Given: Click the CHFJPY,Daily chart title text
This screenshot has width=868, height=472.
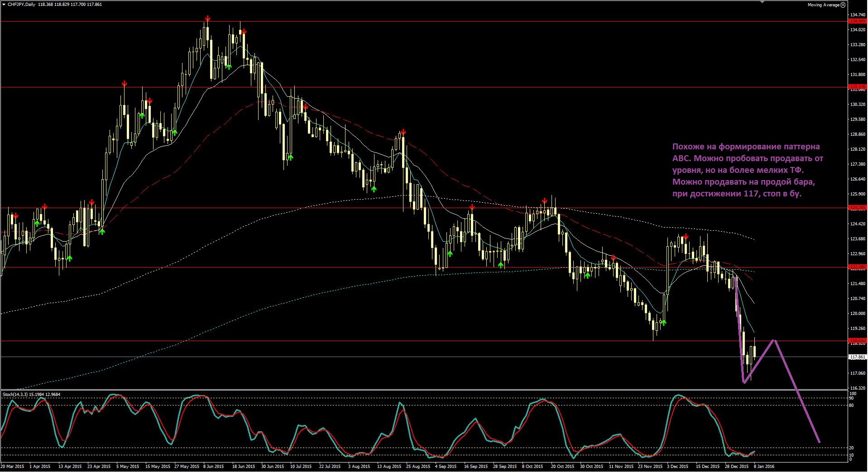Looking at the screenshot, I should coord(21,5).
